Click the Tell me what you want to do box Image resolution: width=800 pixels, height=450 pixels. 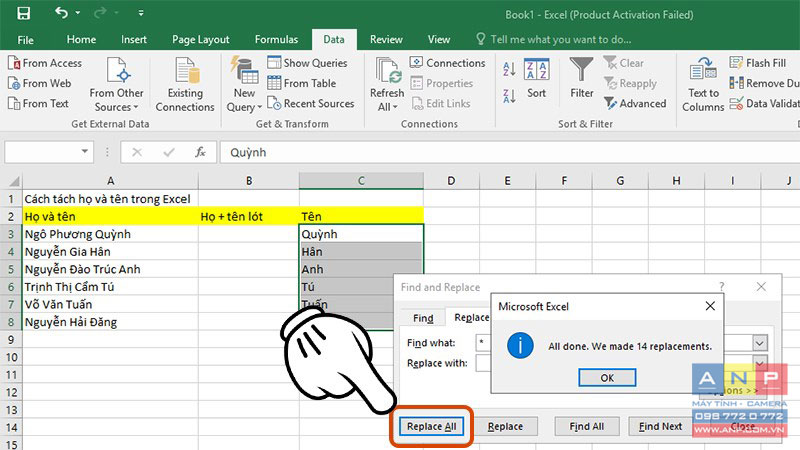point(554,39)
